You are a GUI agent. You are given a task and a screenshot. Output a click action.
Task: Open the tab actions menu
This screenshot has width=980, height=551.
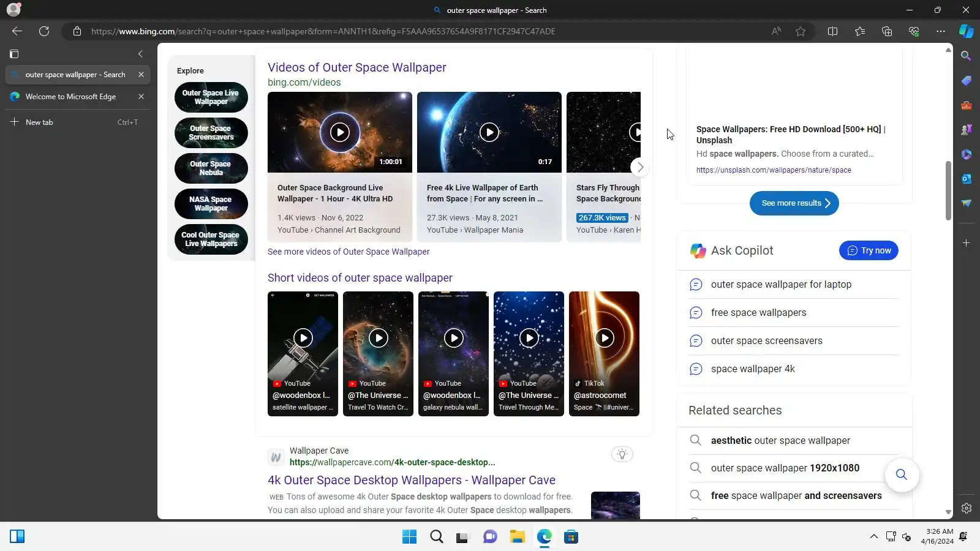coord(15,54)
